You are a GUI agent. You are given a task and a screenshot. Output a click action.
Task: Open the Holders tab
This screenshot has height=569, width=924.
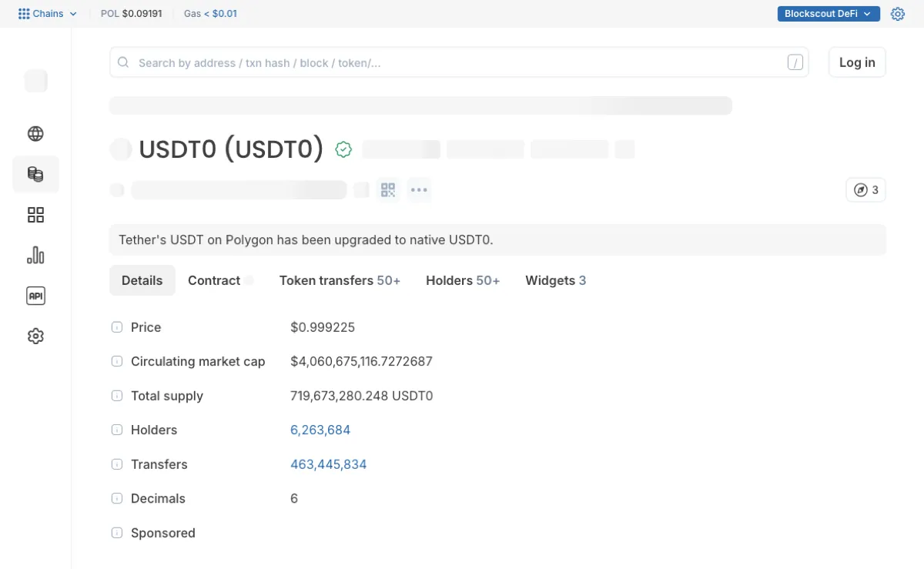(463, 280)
